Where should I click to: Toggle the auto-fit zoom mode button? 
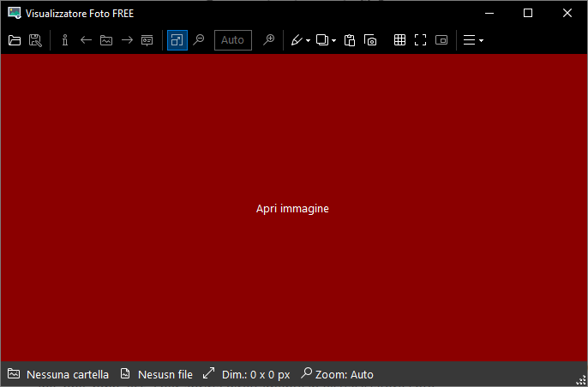pyautogui.click(x=177, y=40)
